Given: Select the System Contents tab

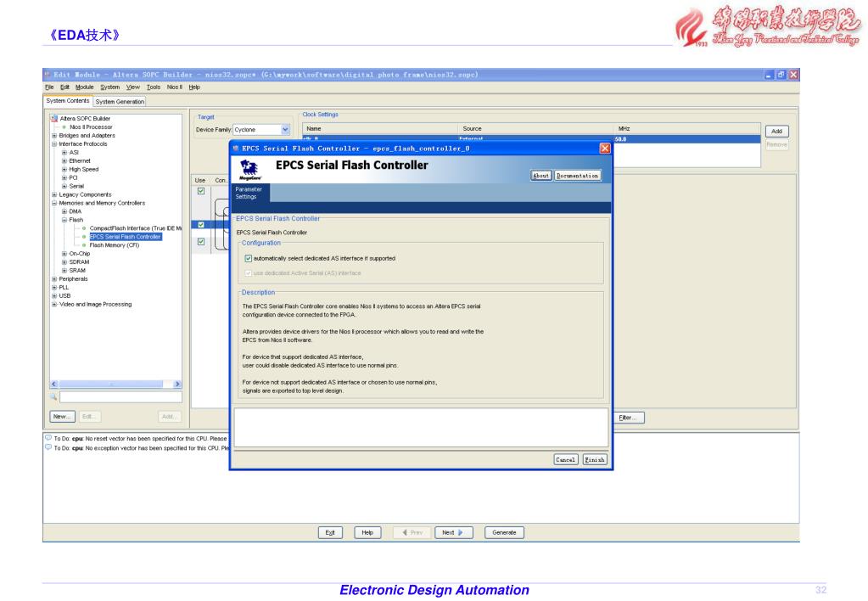Looking at the screenshot, I should pos(68,101).
